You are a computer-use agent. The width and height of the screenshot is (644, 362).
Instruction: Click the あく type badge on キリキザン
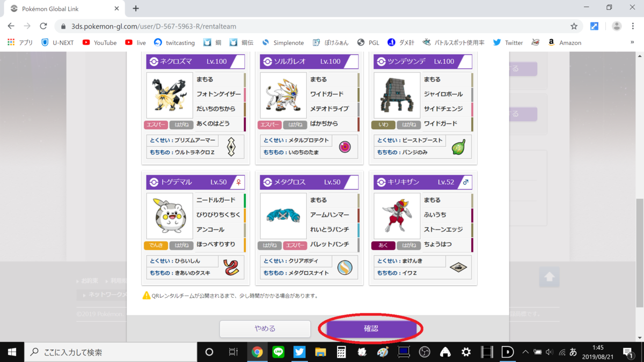tap(383, 246)
